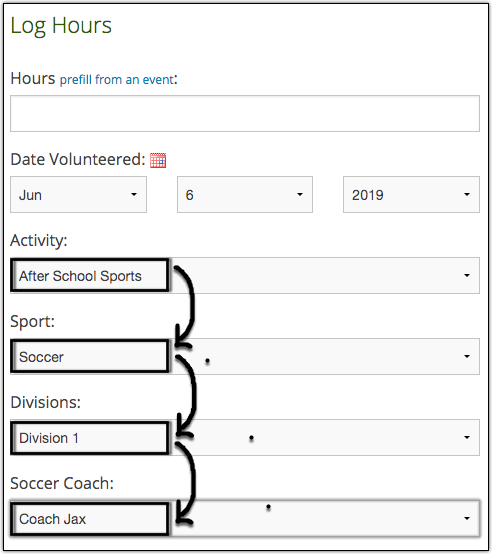This screenshot has width=492, height=554.
Task: Click the 'Division 1' selected value
Action: [49, 438]
